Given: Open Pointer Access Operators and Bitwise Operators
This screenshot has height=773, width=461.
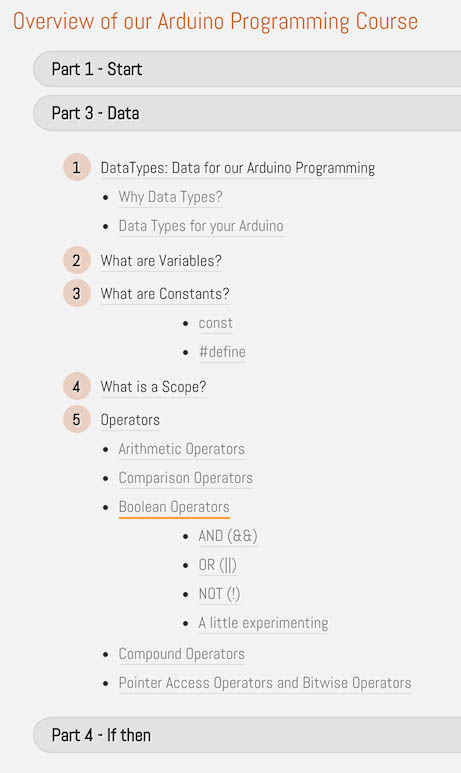Looking at the screenshot, I should 265,683.
